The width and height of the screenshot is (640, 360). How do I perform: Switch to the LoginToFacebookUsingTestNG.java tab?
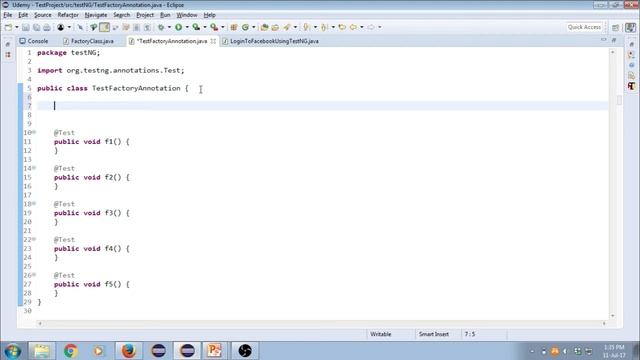point(270,41)
